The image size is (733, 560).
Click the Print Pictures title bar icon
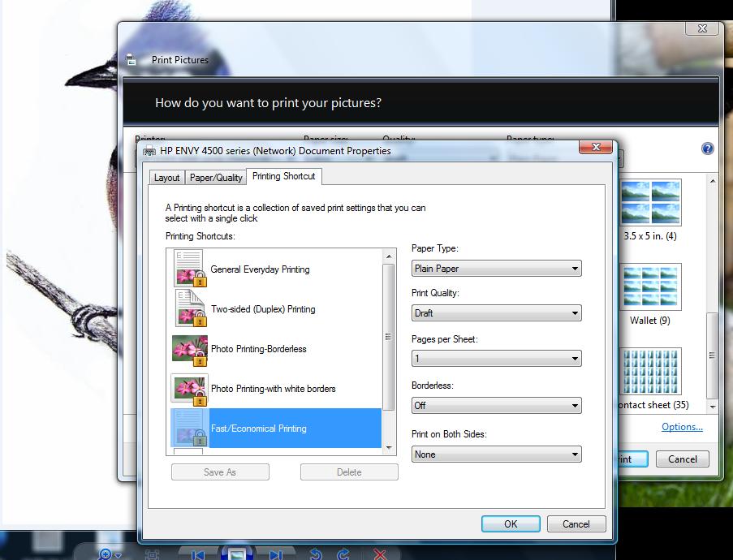132,60
